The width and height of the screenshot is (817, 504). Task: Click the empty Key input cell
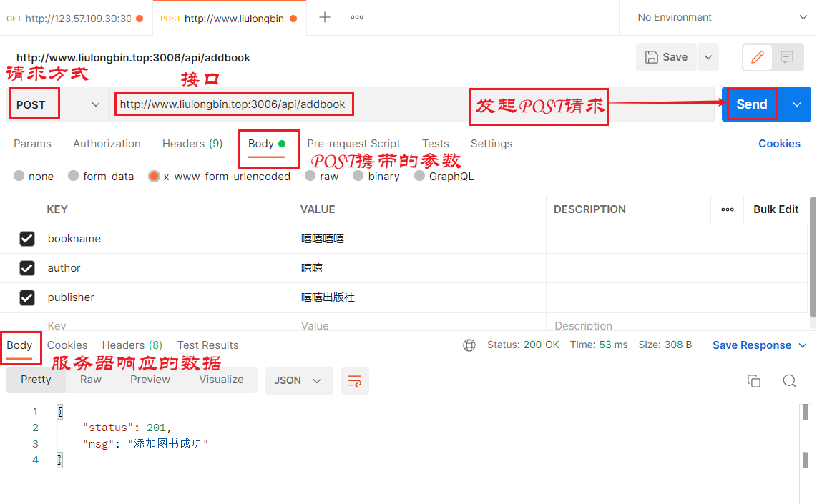(x=166, y=323)
